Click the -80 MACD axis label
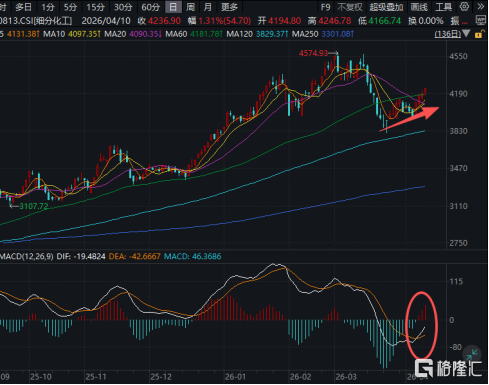This screenshot has height=385, width=489. (x=456, y=347)
